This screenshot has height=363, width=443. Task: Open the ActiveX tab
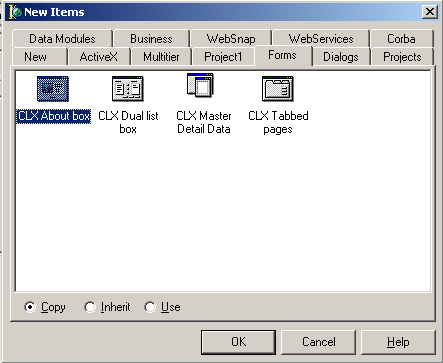[99, 57]
